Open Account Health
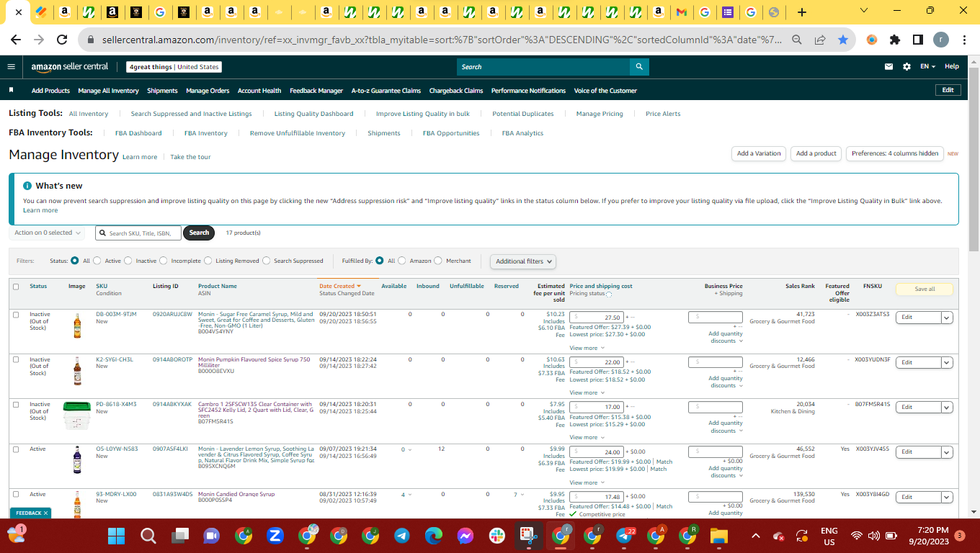 pos(259,91)
